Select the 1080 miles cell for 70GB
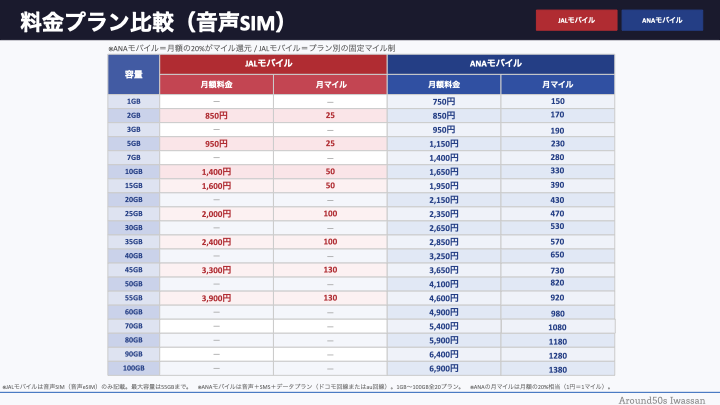The height and width of the screenshot is (405, 720). pyautogui.click(x=557, y=326)
